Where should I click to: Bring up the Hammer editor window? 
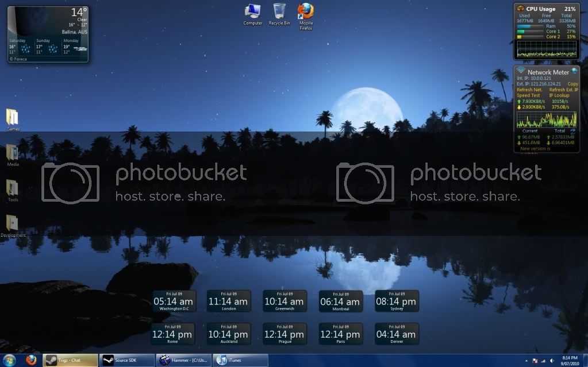(x=183, y=360)
